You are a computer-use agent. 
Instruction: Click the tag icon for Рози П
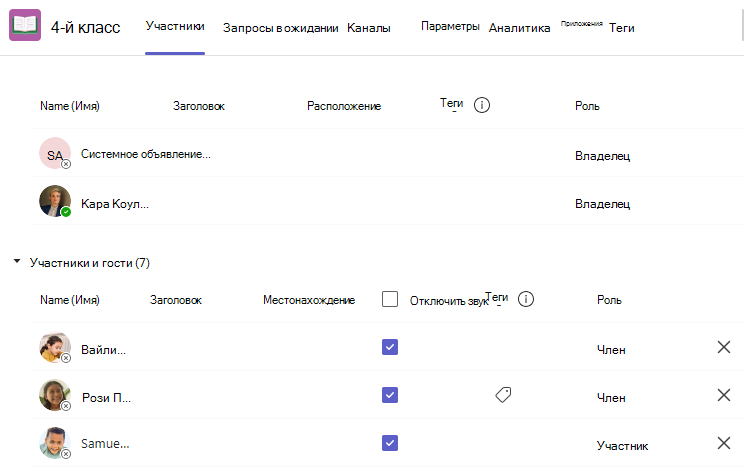pyautogui.click(x=503, y=394)
